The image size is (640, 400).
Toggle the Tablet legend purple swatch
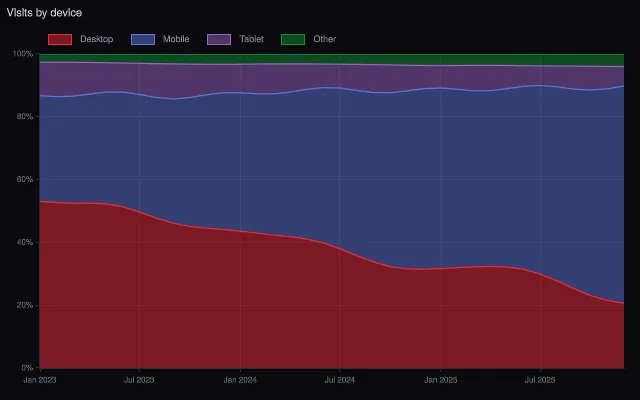[219, 39]
